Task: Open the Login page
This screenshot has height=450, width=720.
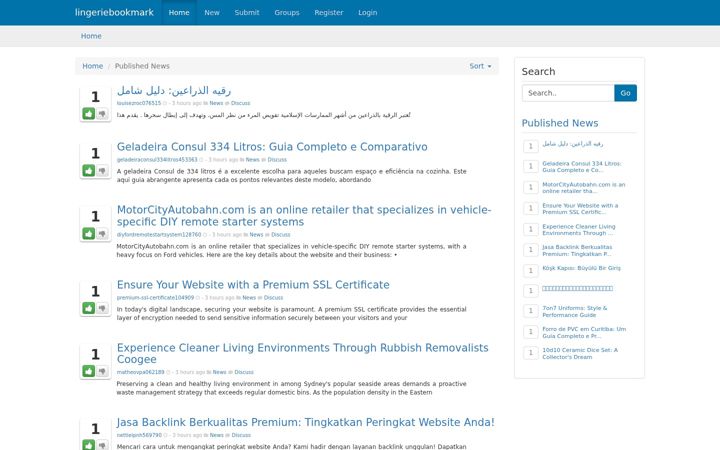Action: (x=368, y=12)
